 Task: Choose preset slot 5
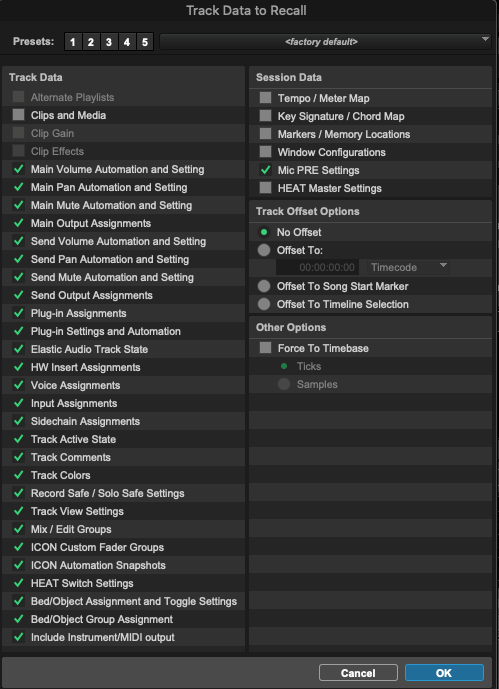145,42
